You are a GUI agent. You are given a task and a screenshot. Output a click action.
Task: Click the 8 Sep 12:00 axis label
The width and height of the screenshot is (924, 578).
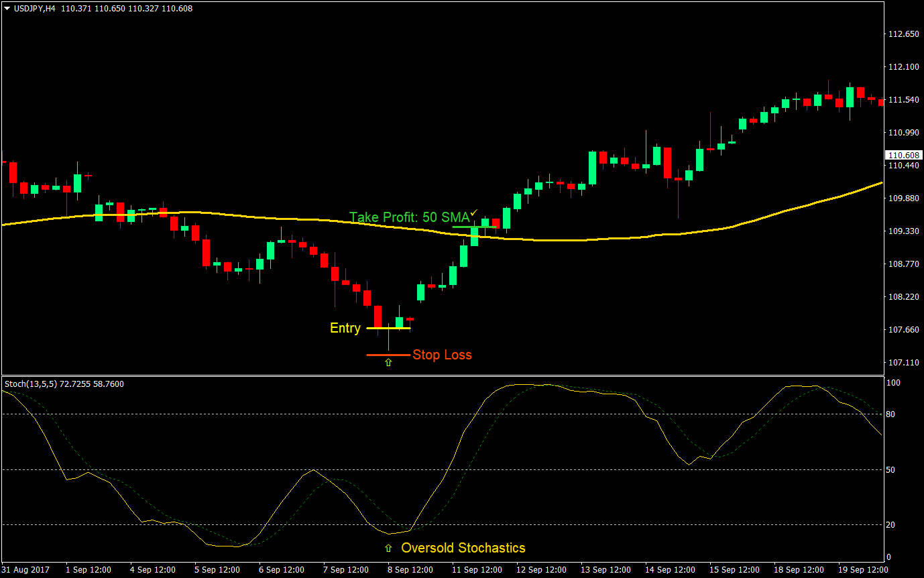(411, 569)
